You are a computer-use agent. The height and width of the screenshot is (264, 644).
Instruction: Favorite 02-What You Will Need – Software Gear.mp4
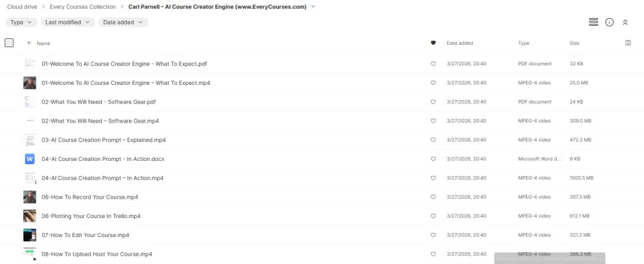[433, 121]
